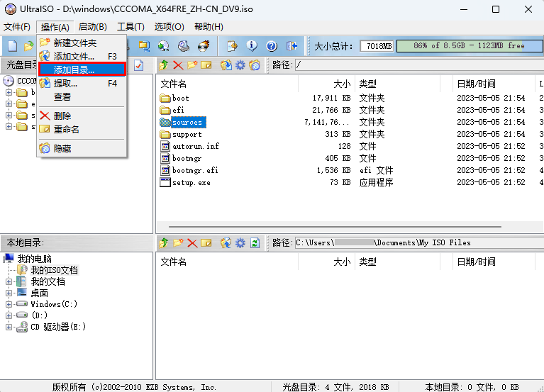This screenshot has width=544, height=392.
Task: Click rename icon in local pane toolbar
Action: 206,242
